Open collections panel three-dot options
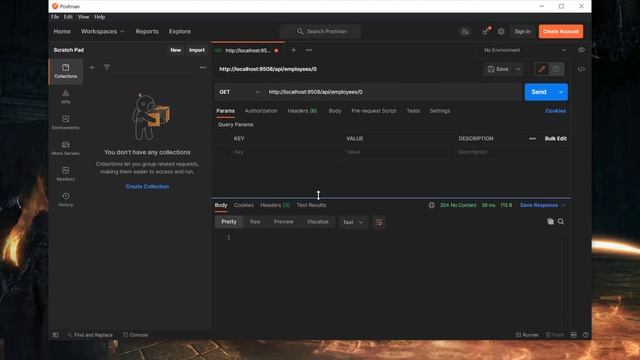 203,67
